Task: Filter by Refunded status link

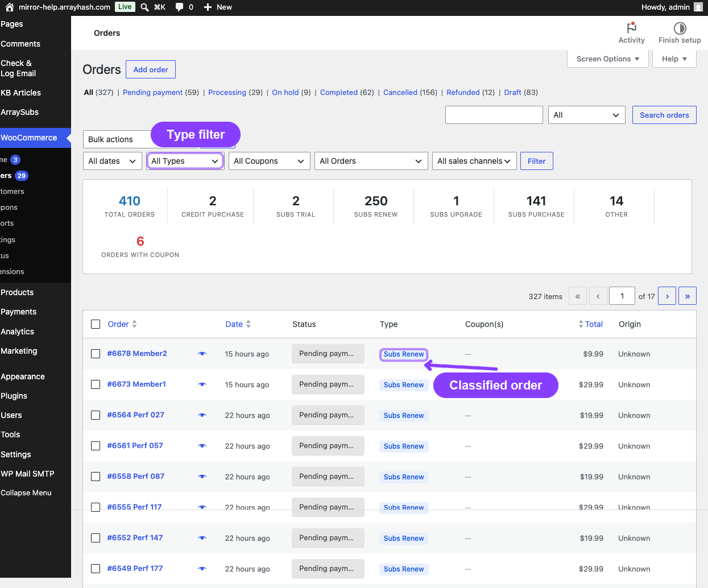Action: click(463, 92)
